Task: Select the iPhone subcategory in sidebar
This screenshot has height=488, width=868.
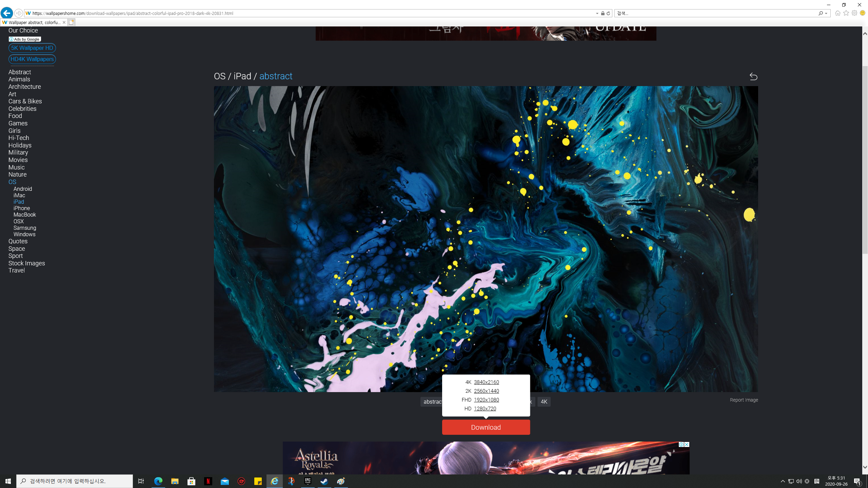Action: pyautogui.click(x=22, y=208)
